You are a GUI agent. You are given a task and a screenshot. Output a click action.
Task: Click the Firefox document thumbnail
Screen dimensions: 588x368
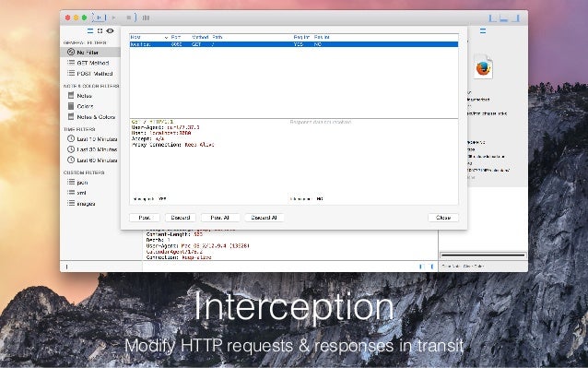(483, 67)
